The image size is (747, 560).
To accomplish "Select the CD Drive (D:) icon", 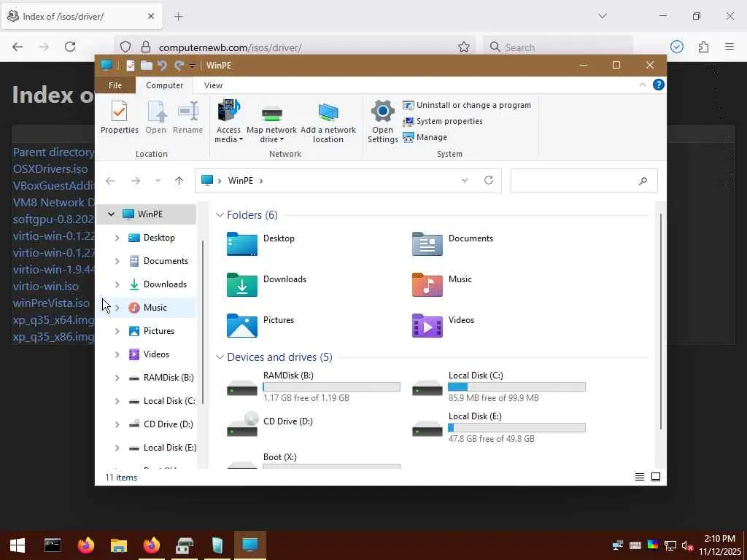I will coord(242,425).
